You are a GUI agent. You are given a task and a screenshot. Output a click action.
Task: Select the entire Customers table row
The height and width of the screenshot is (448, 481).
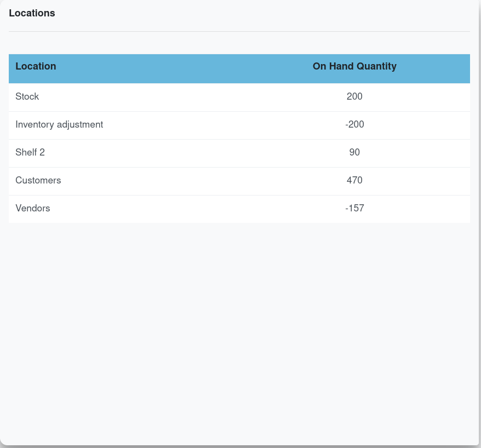point(192,181)
